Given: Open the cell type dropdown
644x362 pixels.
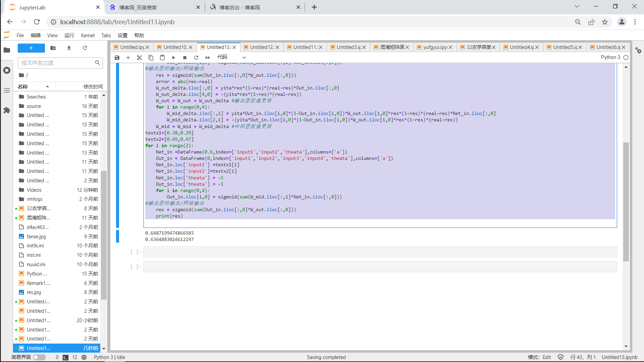Looking at the screenshot, I should [x=231, y=57].
